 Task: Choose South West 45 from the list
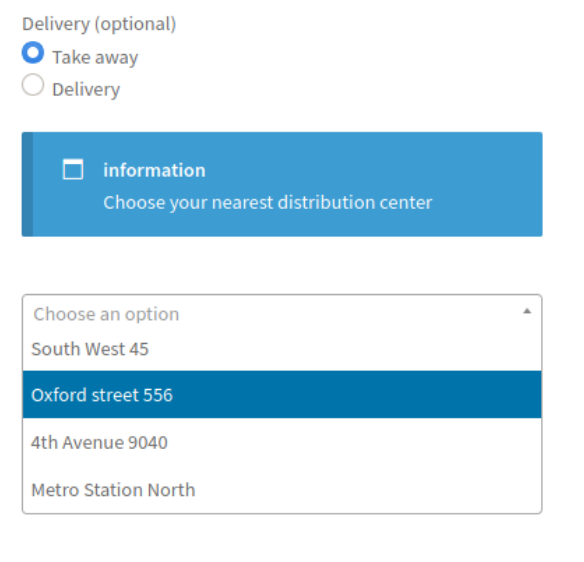(x=282, y=349)
